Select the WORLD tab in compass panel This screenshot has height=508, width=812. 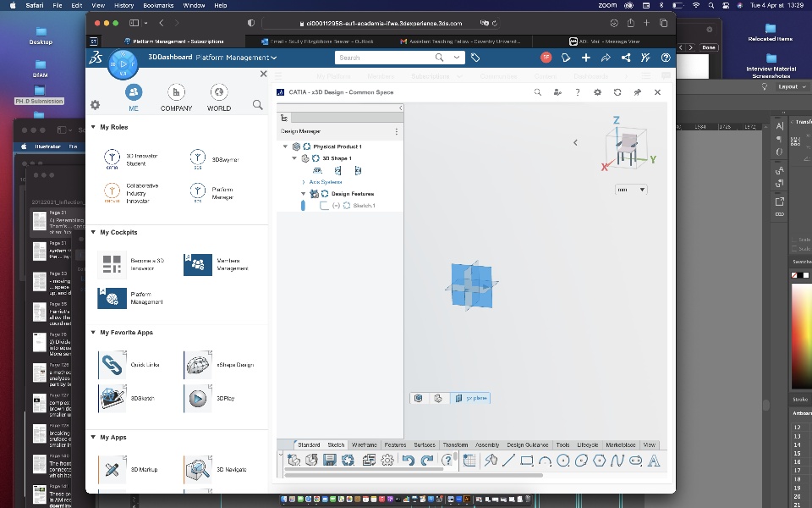(219, 98)
